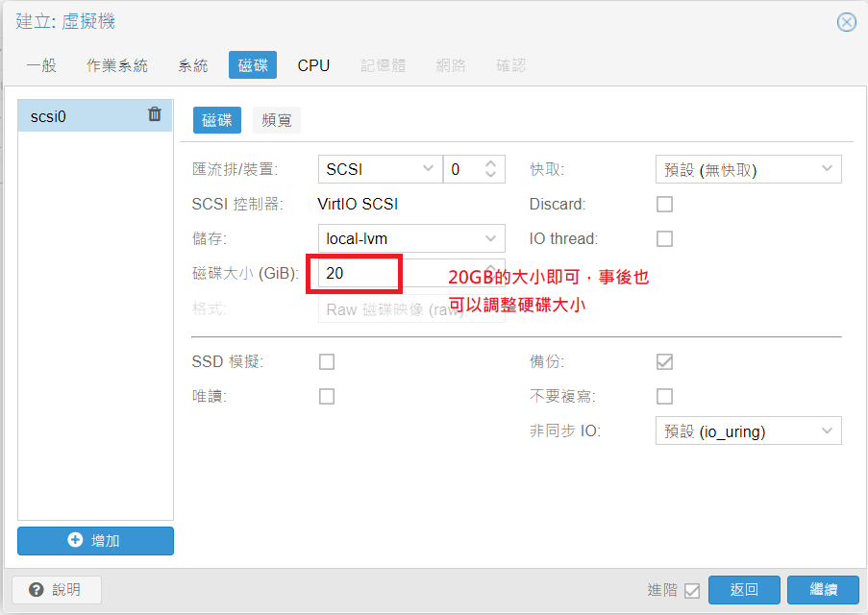
Task: Toggle the 進階 advanced checkbox
Action: pyautogui.click(x=692, y=590)
